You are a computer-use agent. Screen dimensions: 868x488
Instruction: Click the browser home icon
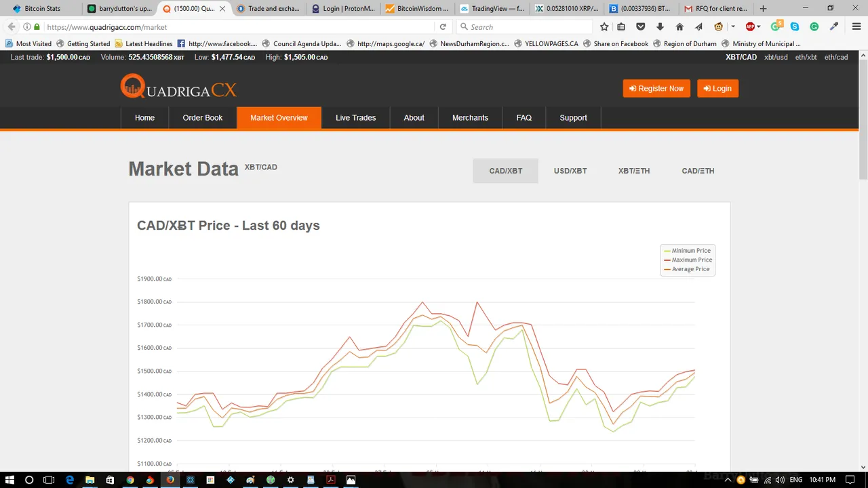pos(679,27)
